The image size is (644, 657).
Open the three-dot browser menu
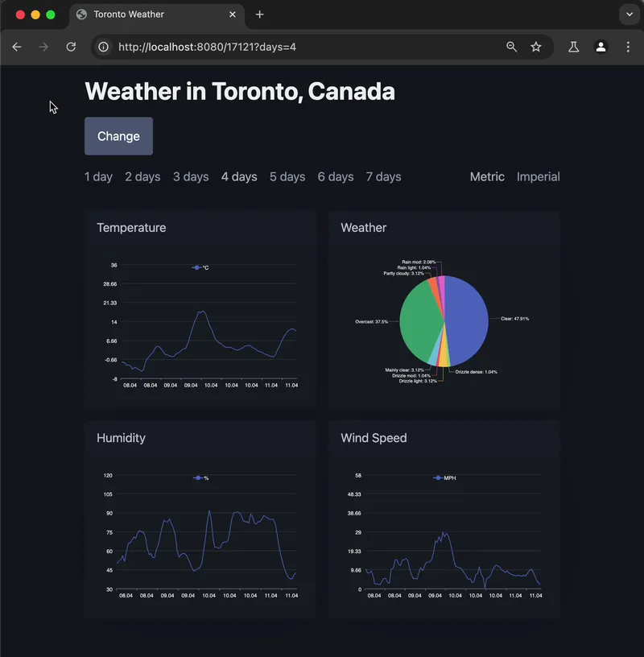coord(628,47)
